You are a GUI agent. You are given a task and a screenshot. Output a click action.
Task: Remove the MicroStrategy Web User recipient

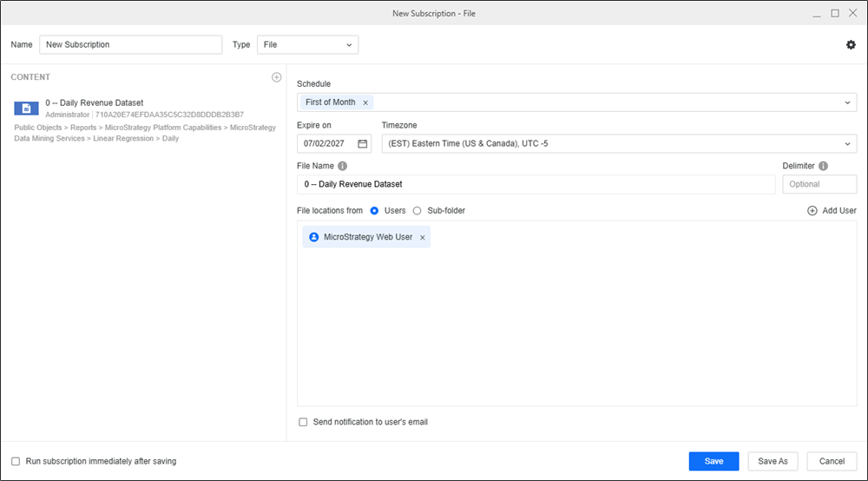point(423,237)
